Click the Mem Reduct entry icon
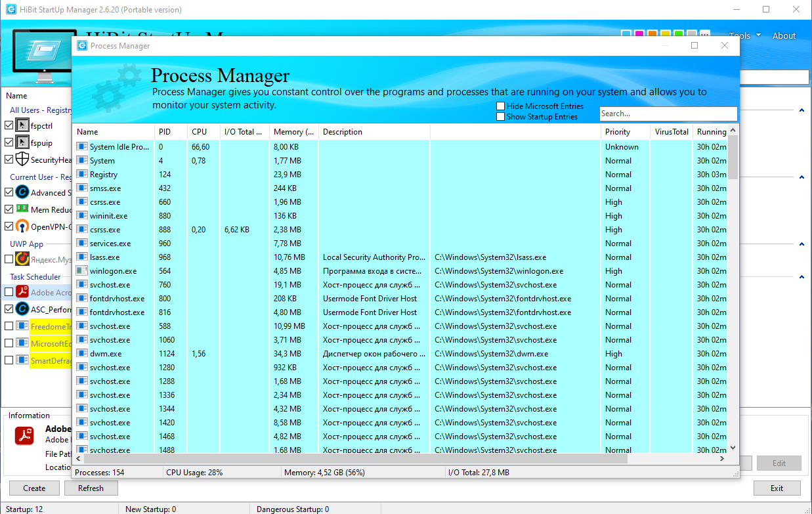 (x=22, y=209)
